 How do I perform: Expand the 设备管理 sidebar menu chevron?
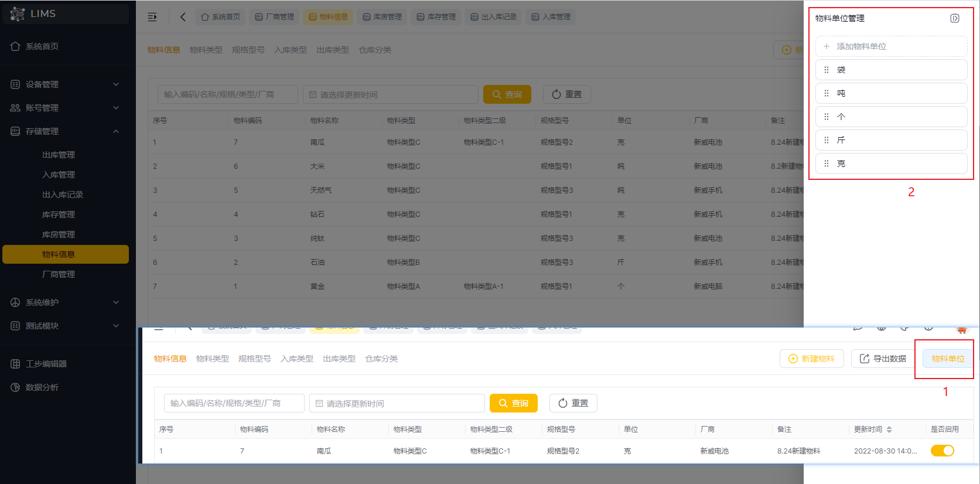coord(116,84)
